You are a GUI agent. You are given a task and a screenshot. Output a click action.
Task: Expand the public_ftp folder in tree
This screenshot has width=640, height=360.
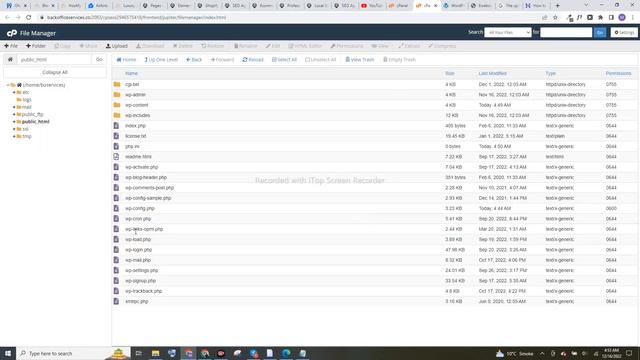pyautogui.click(x=14, y=115)
